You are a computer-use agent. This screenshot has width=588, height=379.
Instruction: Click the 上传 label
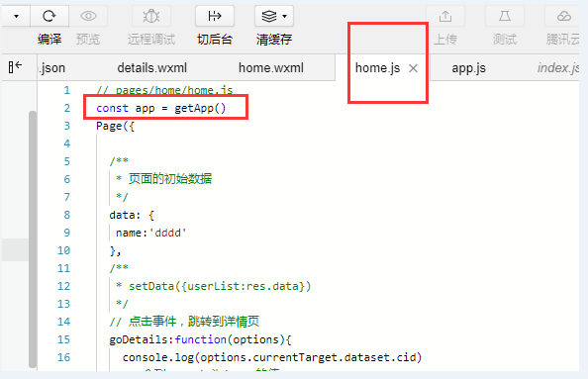click(445, 39)
